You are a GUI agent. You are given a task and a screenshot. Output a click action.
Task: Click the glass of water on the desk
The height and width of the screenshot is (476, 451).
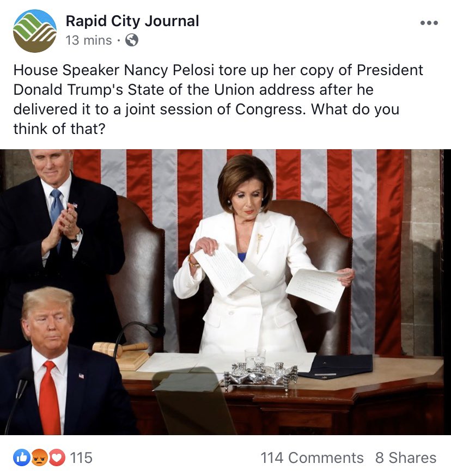coord(255,358)
